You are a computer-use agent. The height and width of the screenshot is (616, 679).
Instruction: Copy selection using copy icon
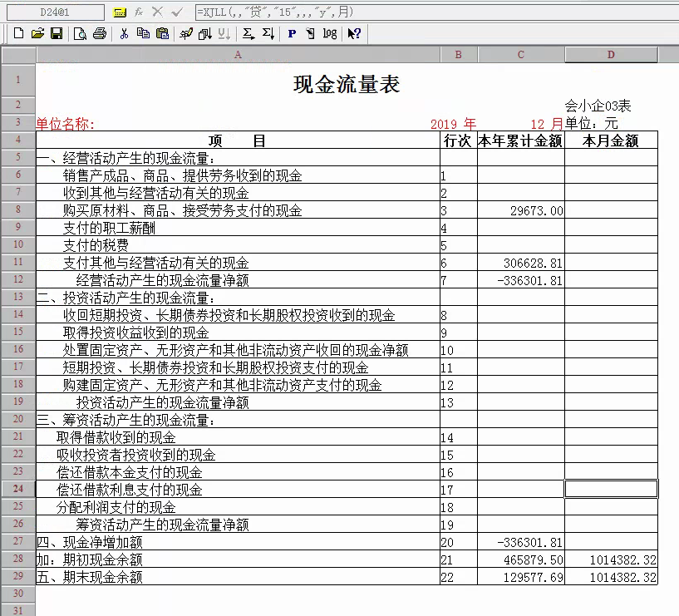[143, 33]
